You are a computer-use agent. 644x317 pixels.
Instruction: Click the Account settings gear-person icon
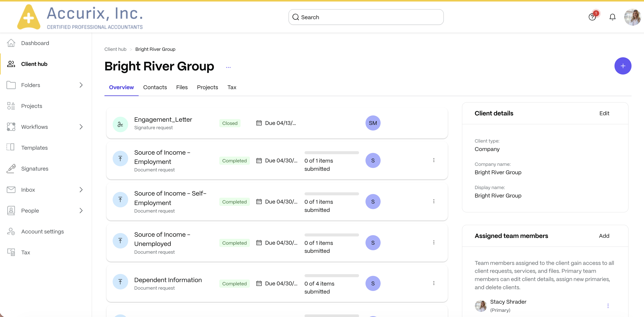(x=11, y=231)
